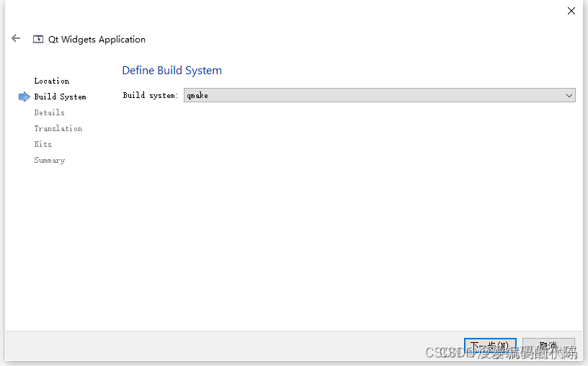Click the Build system: label

(x=151, y=95)
